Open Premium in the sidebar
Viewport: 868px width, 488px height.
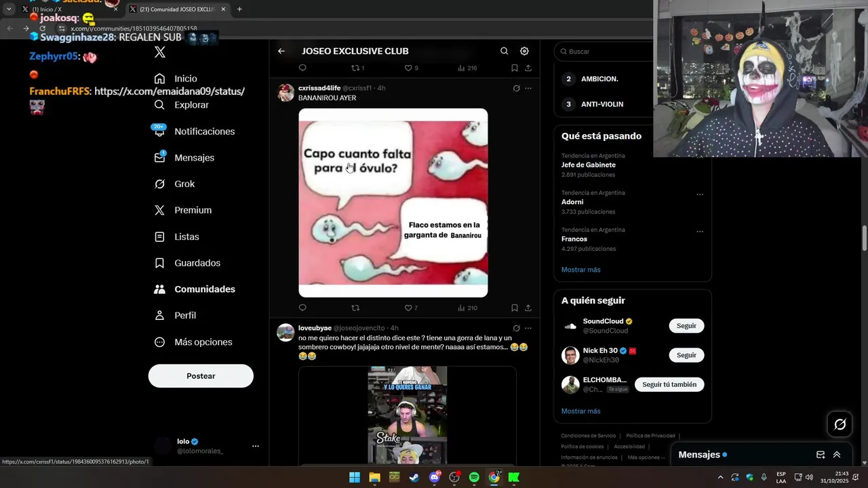point(182,210)
